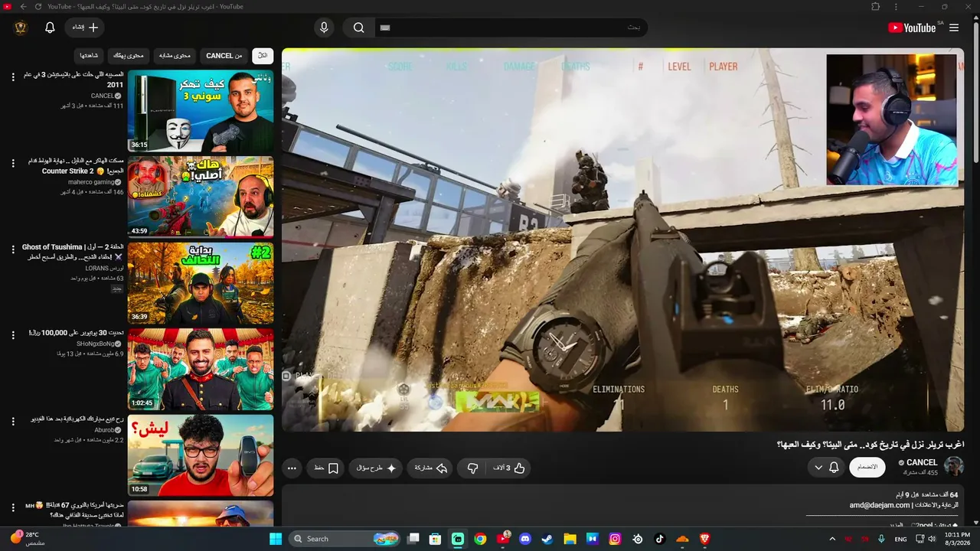The height and width of the screenshot is (551, 980).
Task: Open Google Chrome from taskbar
Action: (480, 539)
